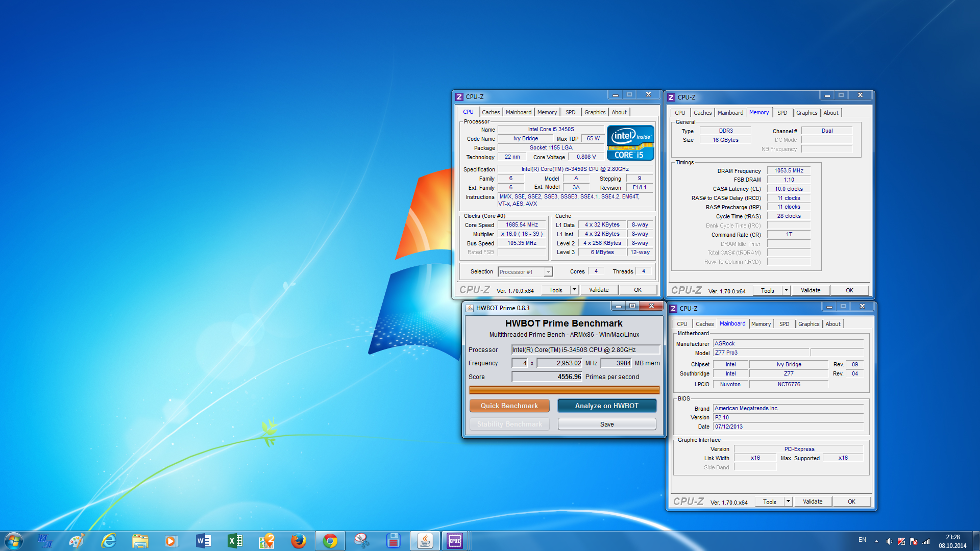Open the blue floppy disk taskbar icon
The width and height of the screenshot is (980, 551).
pos(393,541)
